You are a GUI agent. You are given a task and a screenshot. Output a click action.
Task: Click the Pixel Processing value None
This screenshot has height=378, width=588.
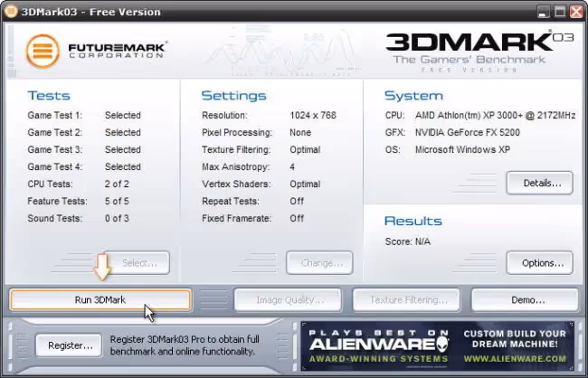[x=300, y=132]
